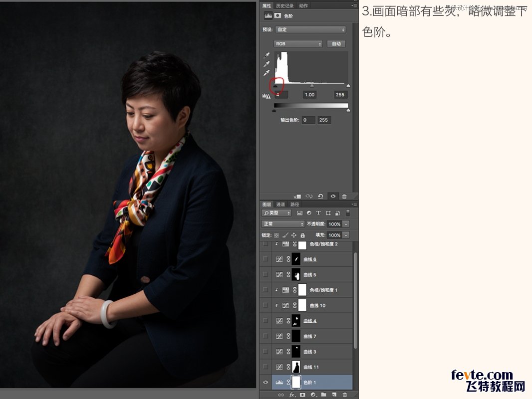Reset adjustment to defaults icon
Viewport: 532px width, 399px height.
tap(320, 197)
